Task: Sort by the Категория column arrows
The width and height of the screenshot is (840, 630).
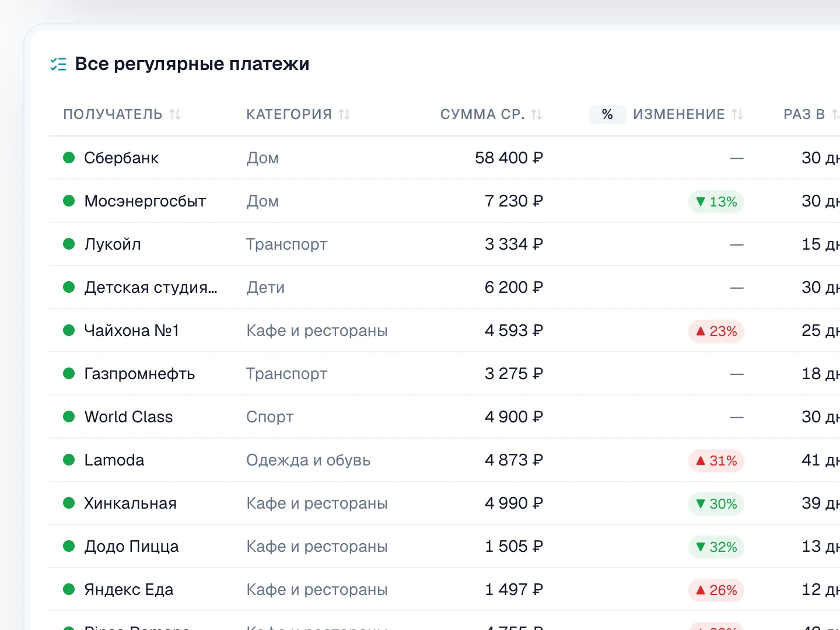Action: tap(344, 114)
